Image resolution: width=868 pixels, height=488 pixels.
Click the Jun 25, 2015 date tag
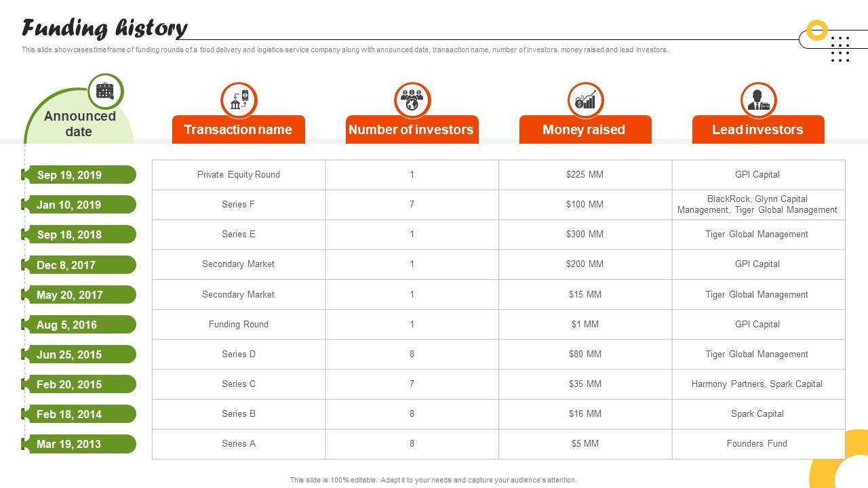point(79,354)
